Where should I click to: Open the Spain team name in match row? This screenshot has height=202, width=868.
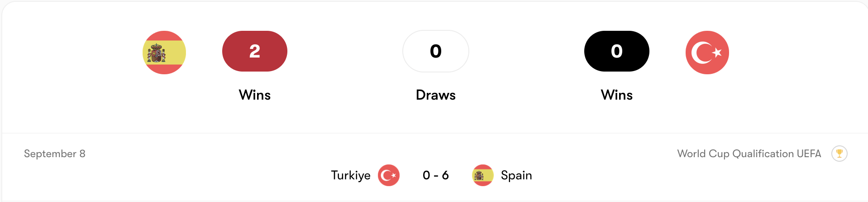pyautogui.click(x=516, y=175)
